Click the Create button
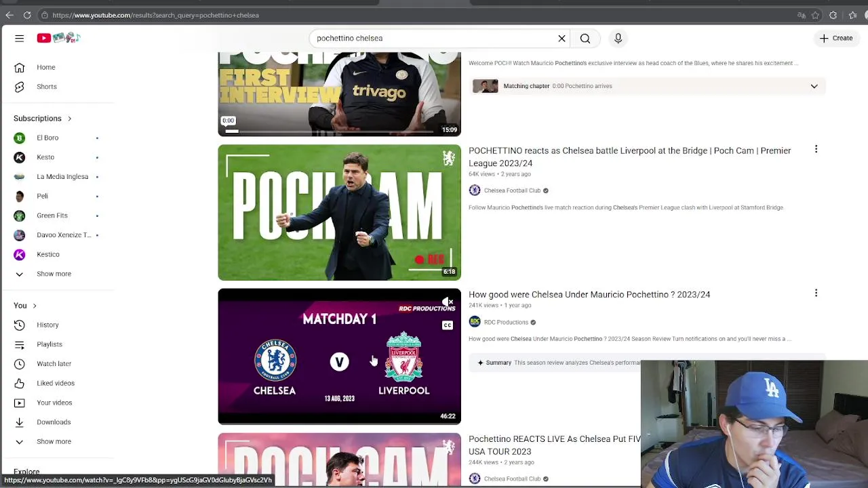The width and height of the screenshot is (868, 488). (835, 39)
